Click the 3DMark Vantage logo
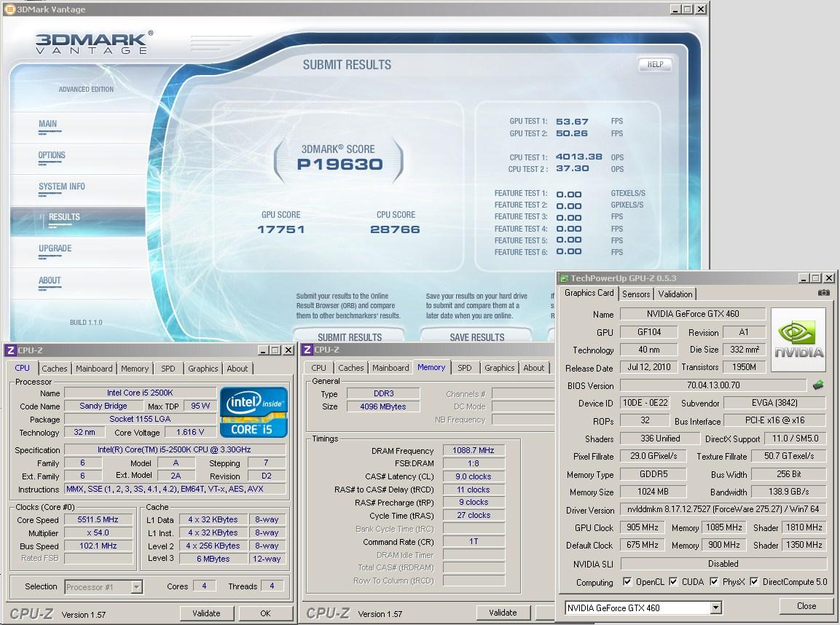Screen dimensions: 840x625 (93, 43)
